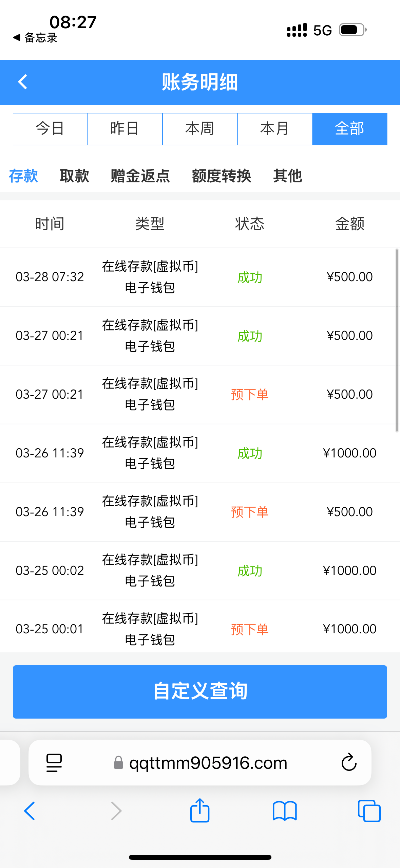
Task: Switch to the 赠金返点 tab
Action: pyautogui.click(x=140, y=176)
